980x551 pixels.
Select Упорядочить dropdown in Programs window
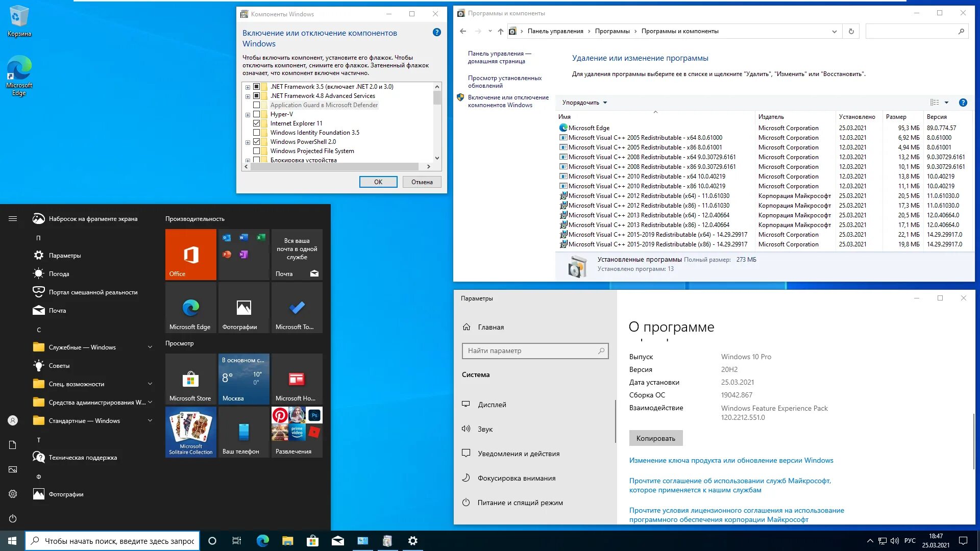[583, 102]
